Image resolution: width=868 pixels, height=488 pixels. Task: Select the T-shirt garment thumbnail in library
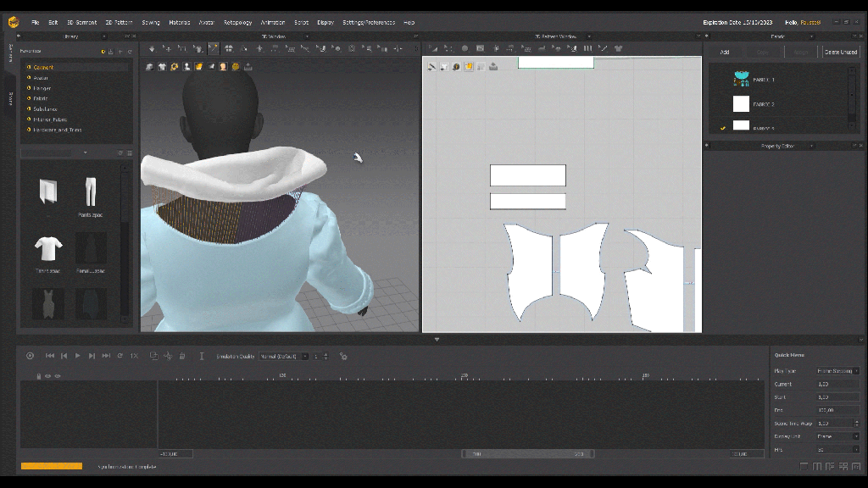coord(48,249)
